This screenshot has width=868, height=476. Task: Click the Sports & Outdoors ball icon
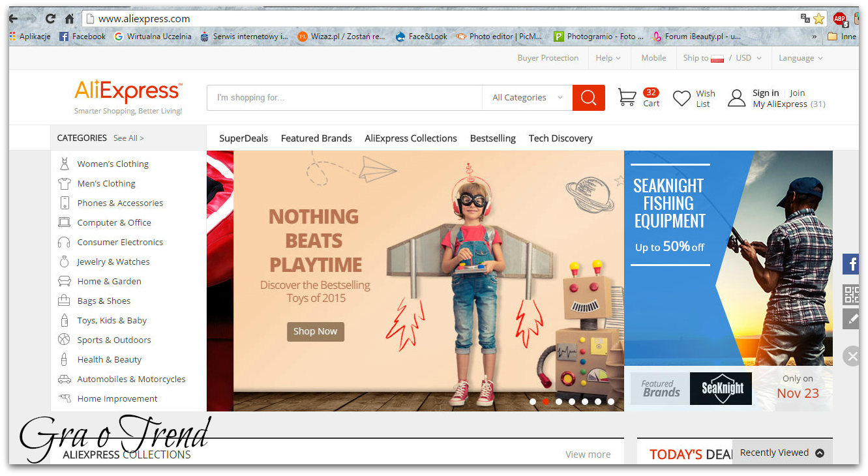click(64, 340)
